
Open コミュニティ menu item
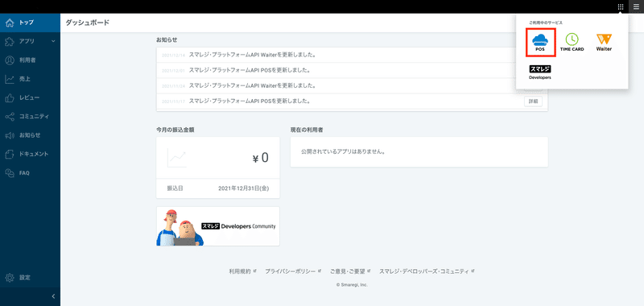click(30, 117)
